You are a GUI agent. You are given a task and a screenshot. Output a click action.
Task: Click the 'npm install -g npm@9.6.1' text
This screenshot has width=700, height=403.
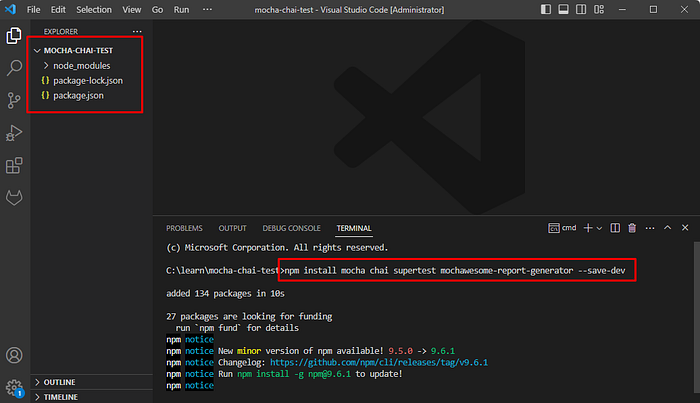pos(294,374)
